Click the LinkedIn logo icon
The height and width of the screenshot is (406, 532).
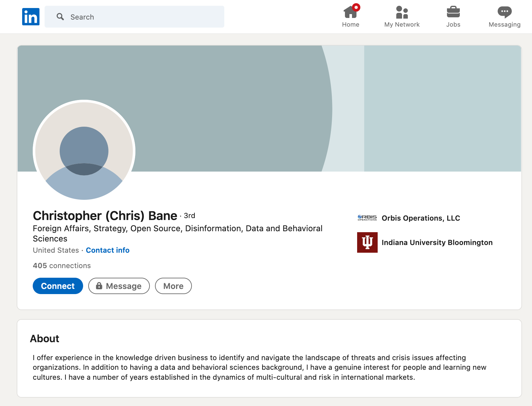31,17
